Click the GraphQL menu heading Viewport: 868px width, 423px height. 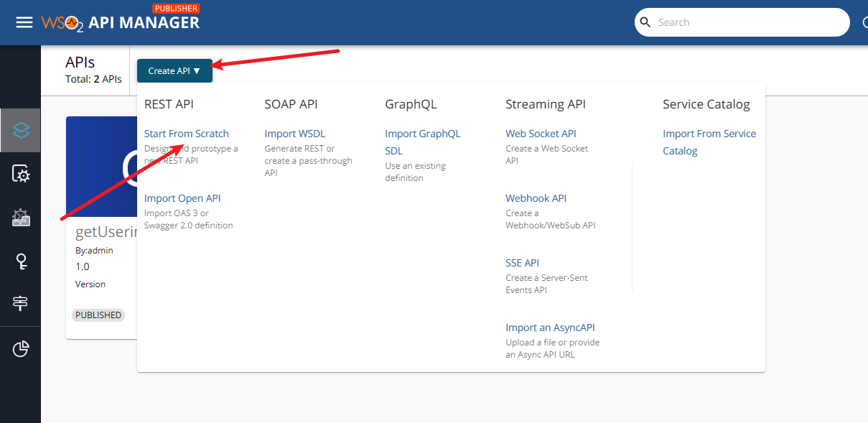411,104
